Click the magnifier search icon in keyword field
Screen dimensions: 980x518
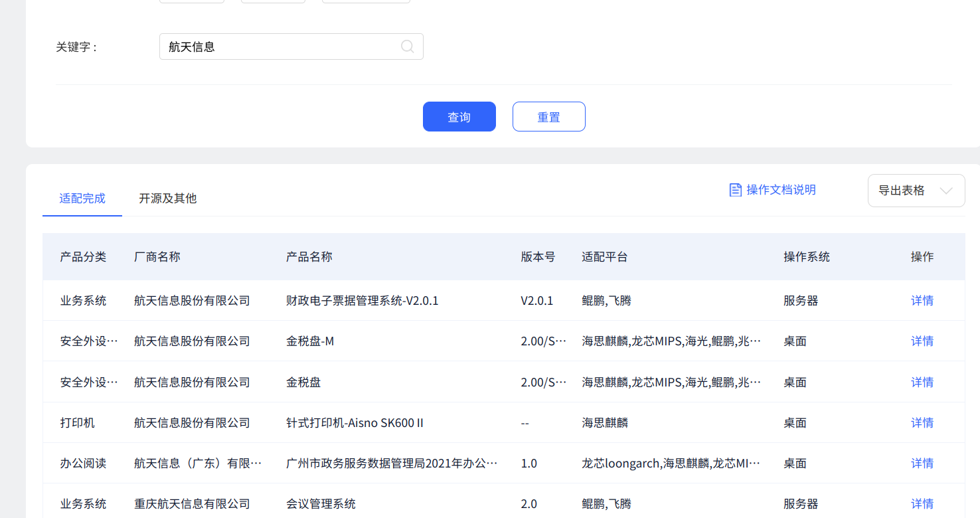point(406,46)
